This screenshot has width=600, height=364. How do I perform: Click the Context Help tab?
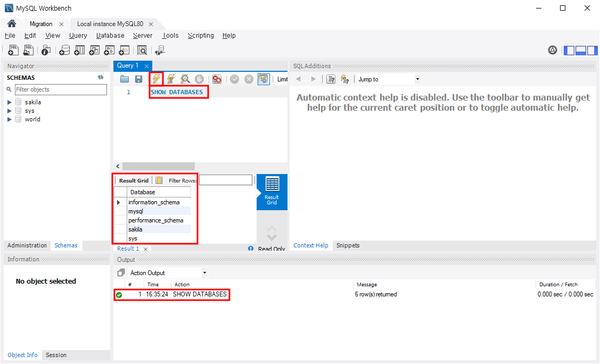click(311, 245)
